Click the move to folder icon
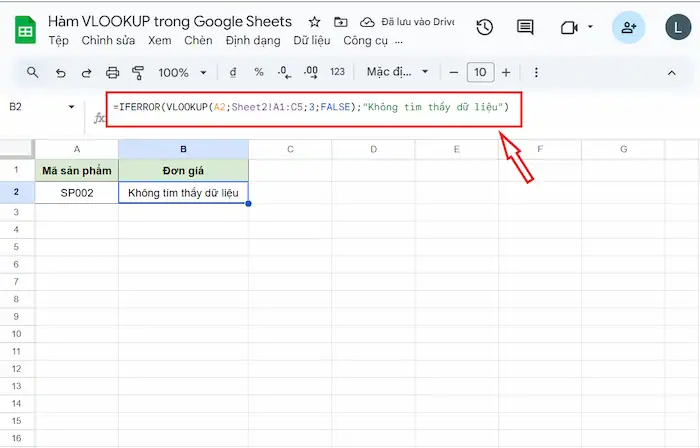The image size is (700, 448). [x=342, y=21]
